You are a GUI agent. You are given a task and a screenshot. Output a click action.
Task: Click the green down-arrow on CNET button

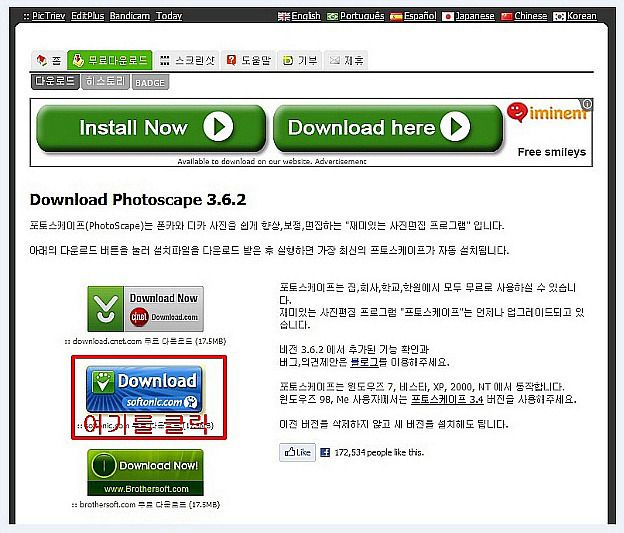pos(106,309)
